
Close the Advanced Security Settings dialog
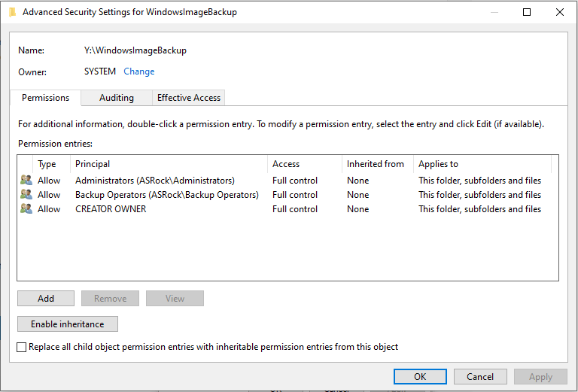[560, 12]
